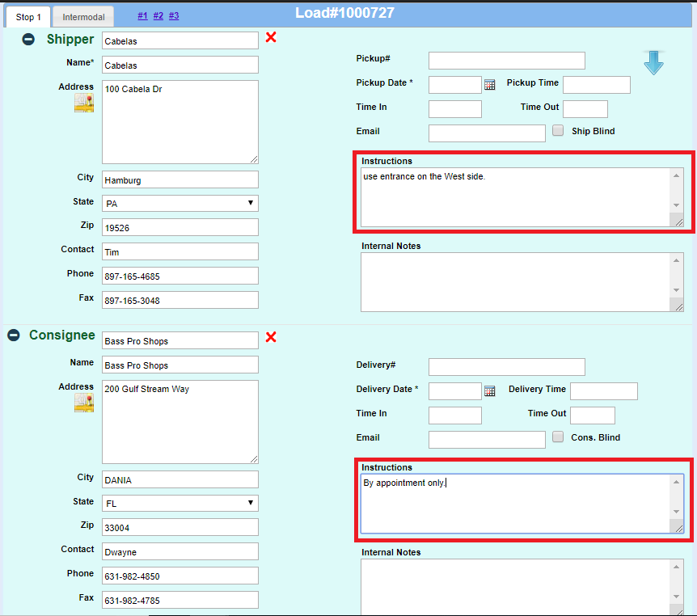Switch to the Intermodal tab
Image resolution: width=697 pixels, height=616 pixels.
83,17
